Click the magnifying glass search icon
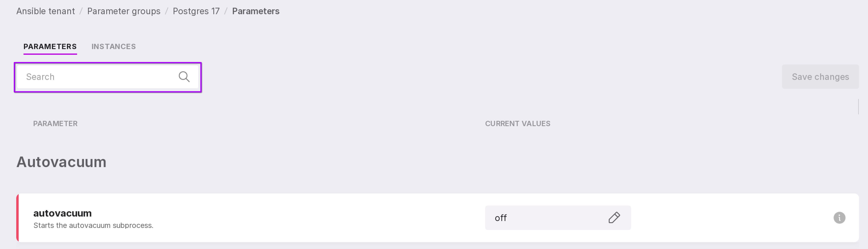 (x=184, y=77)
